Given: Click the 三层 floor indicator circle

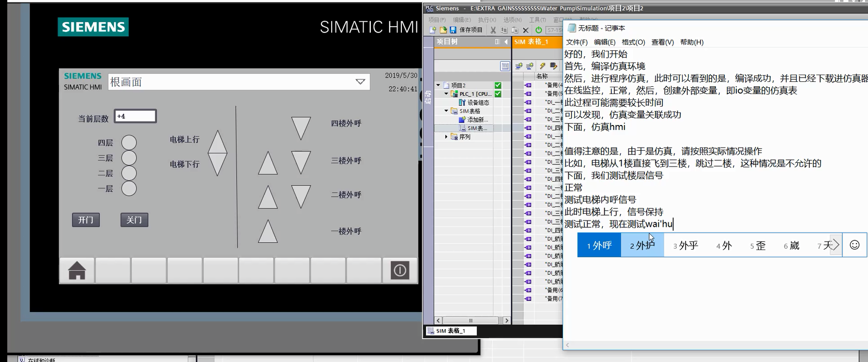Looking at the screenshot, I should (129, 158).
